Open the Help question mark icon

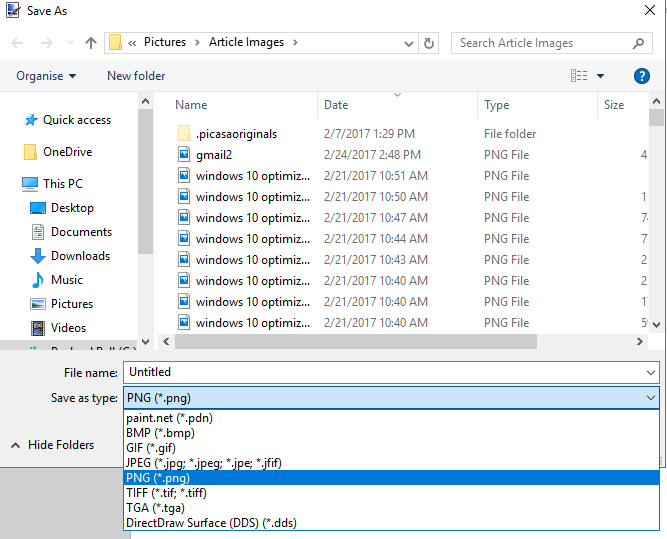tap(641, 76)
